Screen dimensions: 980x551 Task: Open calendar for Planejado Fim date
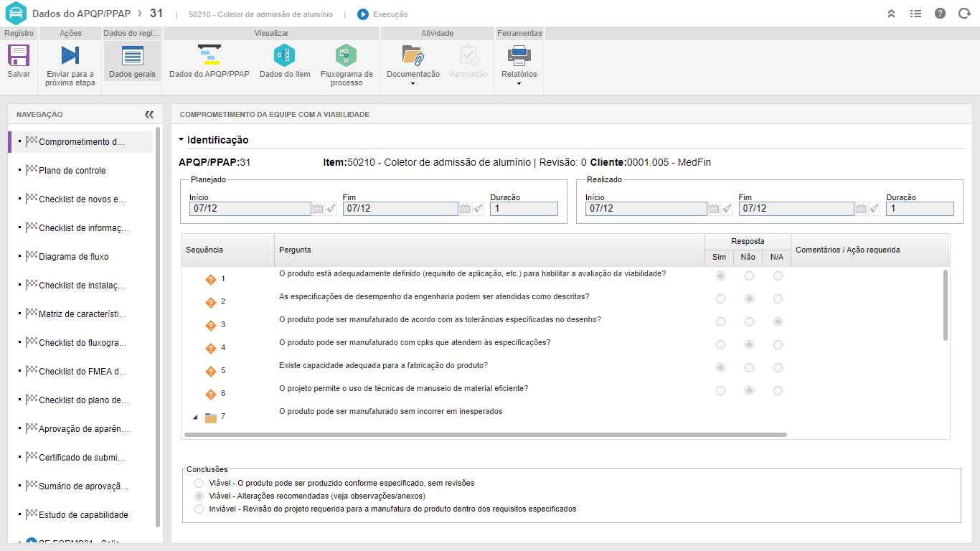pos(466,209)
